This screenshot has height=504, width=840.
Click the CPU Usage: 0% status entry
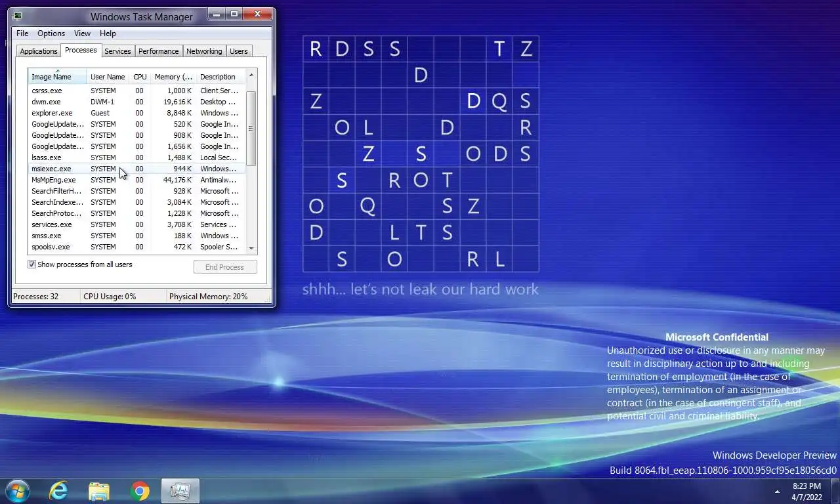click(110, 297)
